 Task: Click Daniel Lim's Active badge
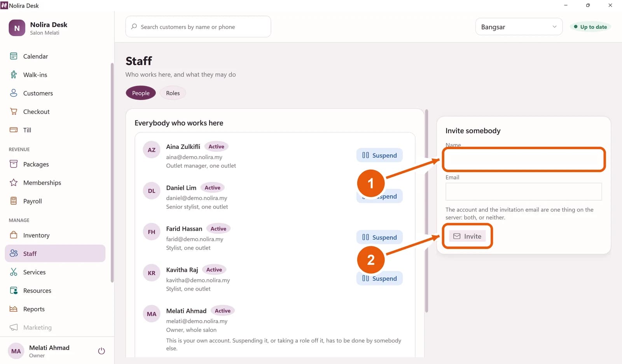(213, 188)
